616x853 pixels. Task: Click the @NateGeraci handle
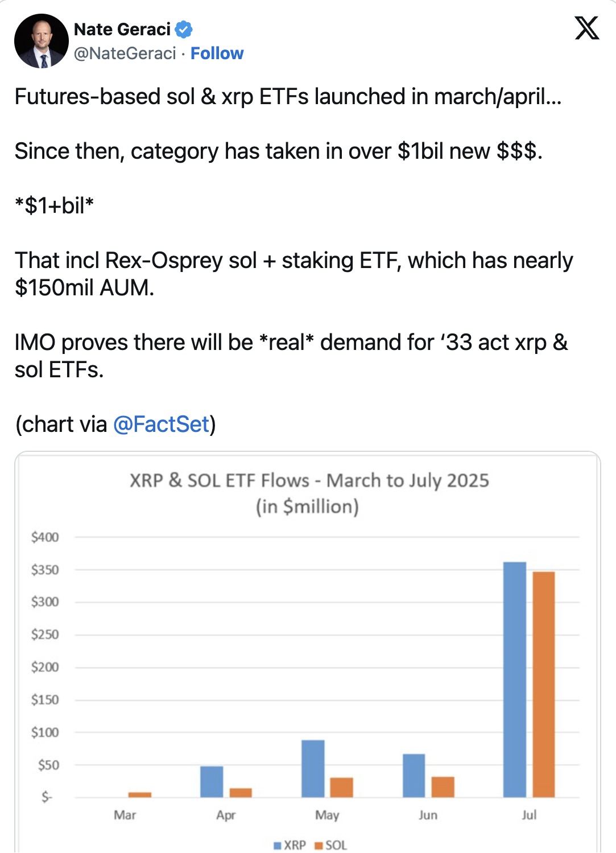click(x=125, y=53)
